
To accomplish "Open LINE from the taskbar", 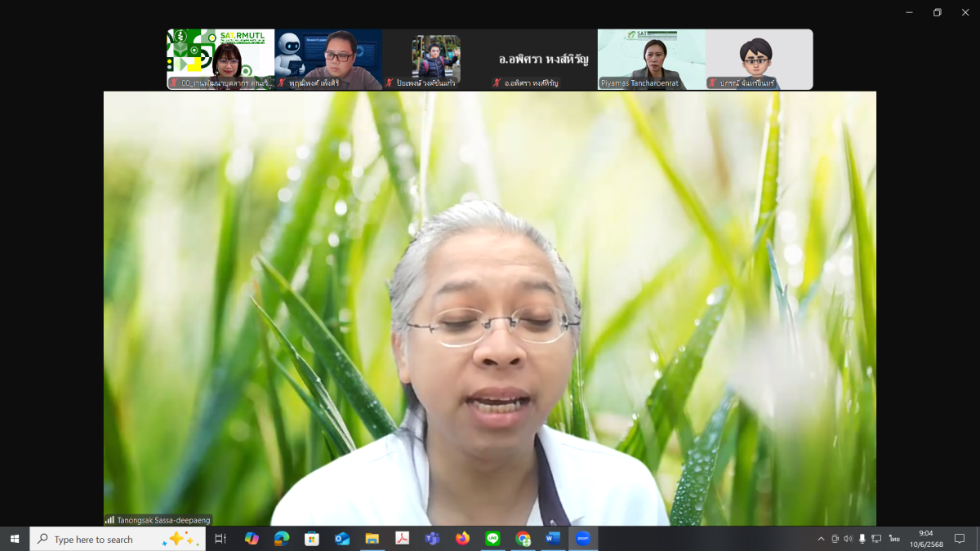I will (x=492, y=539).
